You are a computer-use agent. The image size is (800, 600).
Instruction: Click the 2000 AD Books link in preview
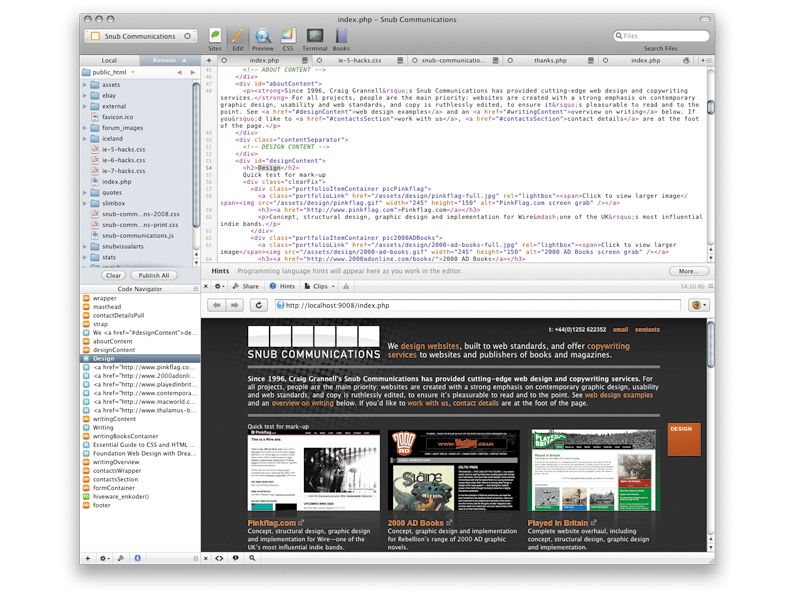point(415,523)
